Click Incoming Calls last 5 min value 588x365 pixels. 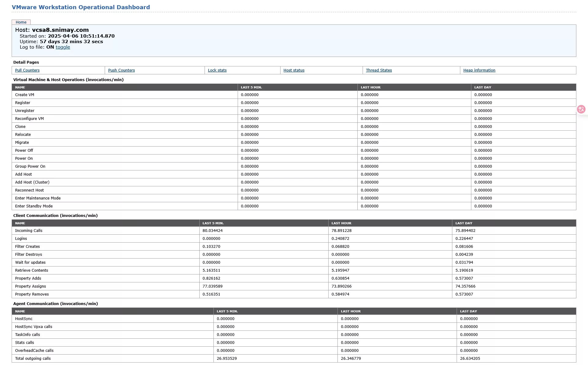[x=213, y=231]
